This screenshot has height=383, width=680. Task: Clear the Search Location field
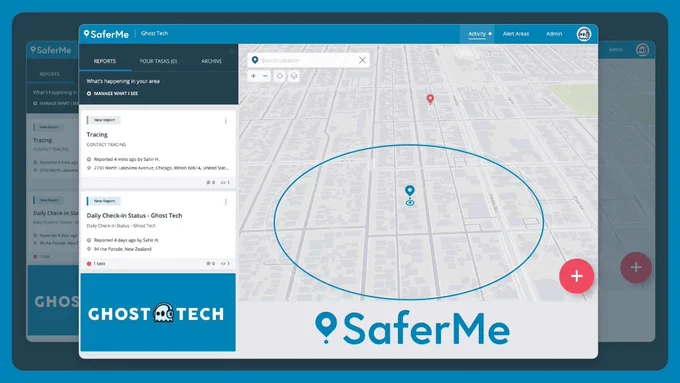click(363, 60)
